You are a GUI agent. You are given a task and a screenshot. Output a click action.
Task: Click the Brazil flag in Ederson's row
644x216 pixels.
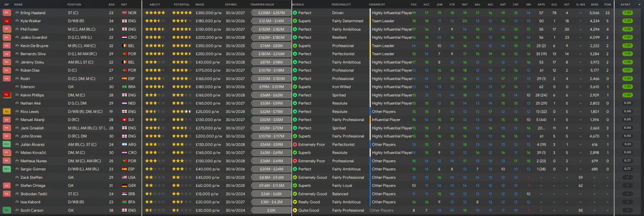[125, 87]
